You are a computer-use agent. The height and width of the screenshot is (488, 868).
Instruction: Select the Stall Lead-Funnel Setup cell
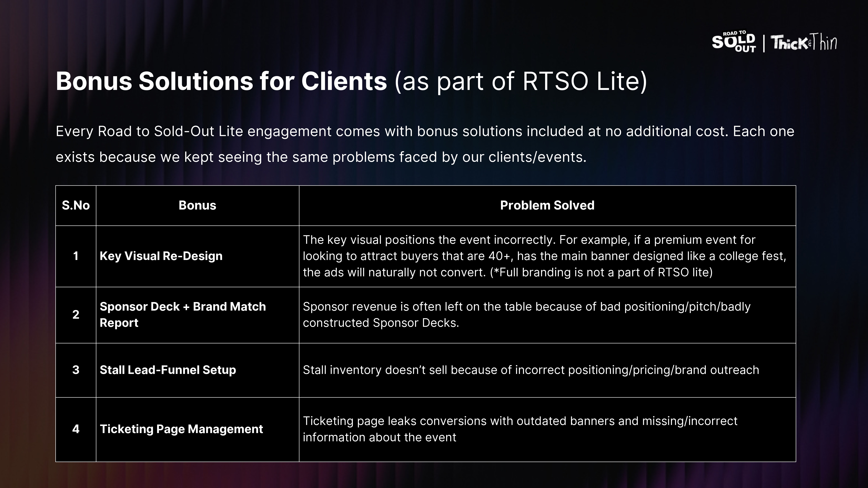[x=168, y=370]
